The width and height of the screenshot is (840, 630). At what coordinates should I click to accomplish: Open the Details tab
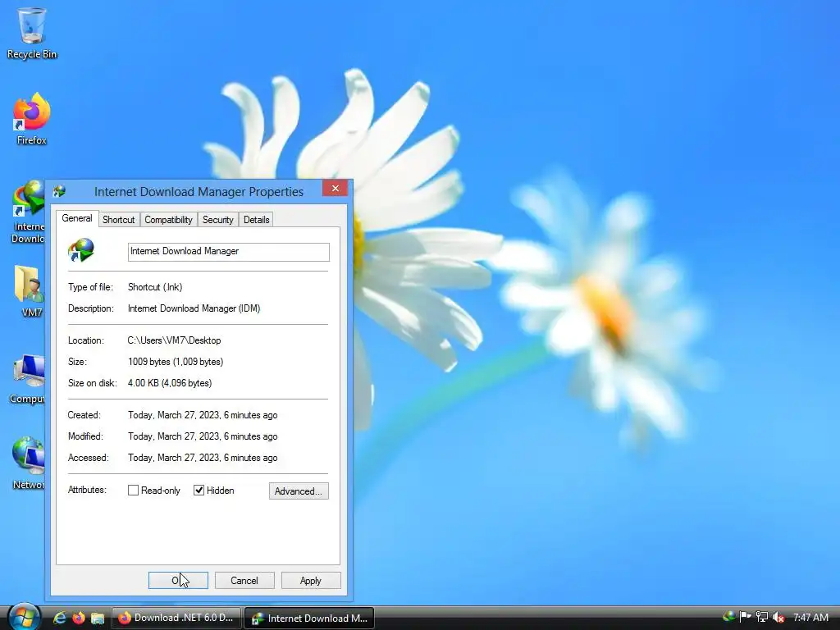(256, 220)
